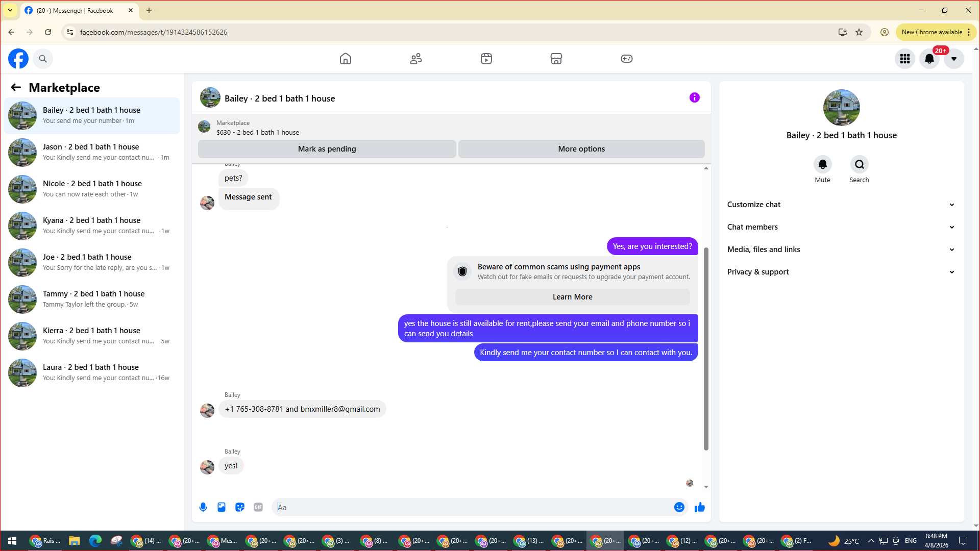Expand Media, files and links section
The height and width of the screenshot is (551, 980).
click(841, 249)
